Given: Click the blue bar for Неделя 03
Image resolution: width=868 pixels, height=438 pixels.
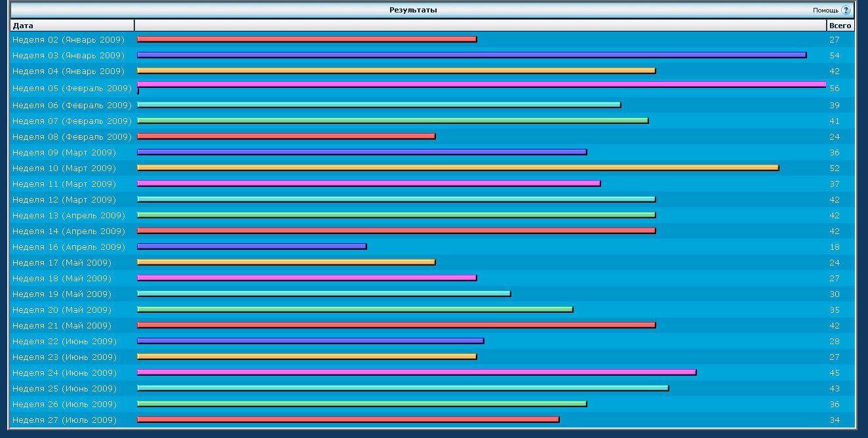Looking at the screenshot, I should point(471,55).
